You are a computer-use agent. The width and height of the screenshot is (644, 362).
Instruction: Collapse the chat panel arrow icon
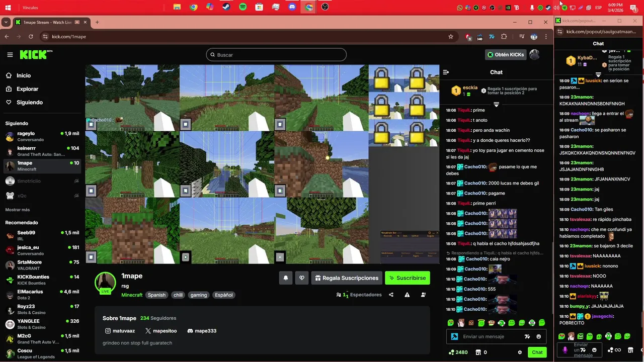click(x=446, y=72)
